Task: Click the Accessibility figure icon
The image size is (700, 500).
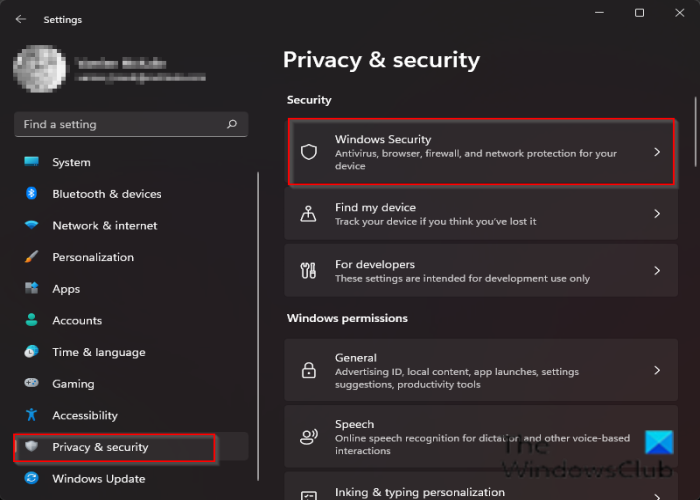Action: (x=31, y=415)
